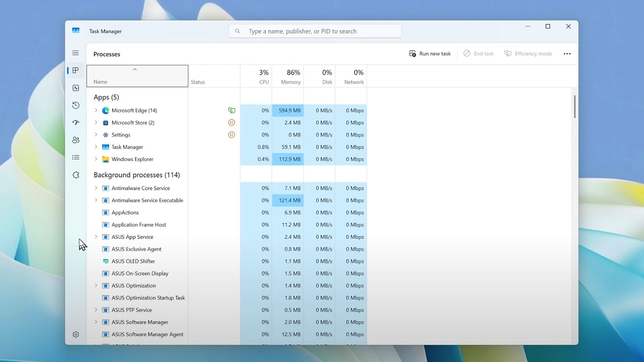This screenshot has height=362, width=644.
Task: Click the efficiency mode leaf on Edge
Action: (x=231, y=110)
